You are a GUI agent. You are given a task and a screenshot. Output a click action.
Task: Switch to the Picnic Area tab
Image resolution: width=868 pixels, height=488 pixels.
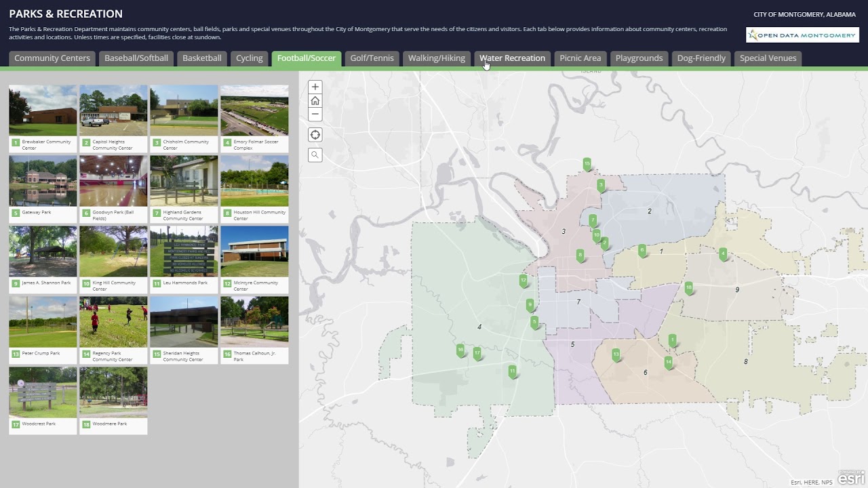[580, 58]
